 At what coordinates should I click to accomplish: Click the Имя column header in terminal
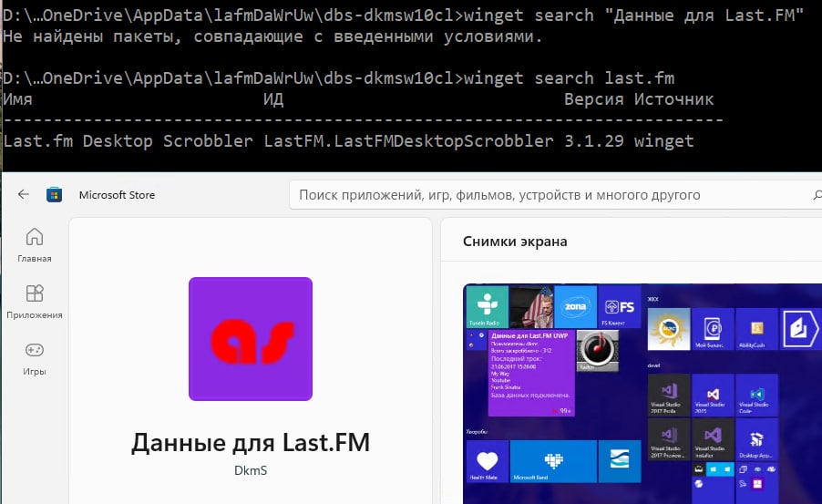tap(17, 99)
